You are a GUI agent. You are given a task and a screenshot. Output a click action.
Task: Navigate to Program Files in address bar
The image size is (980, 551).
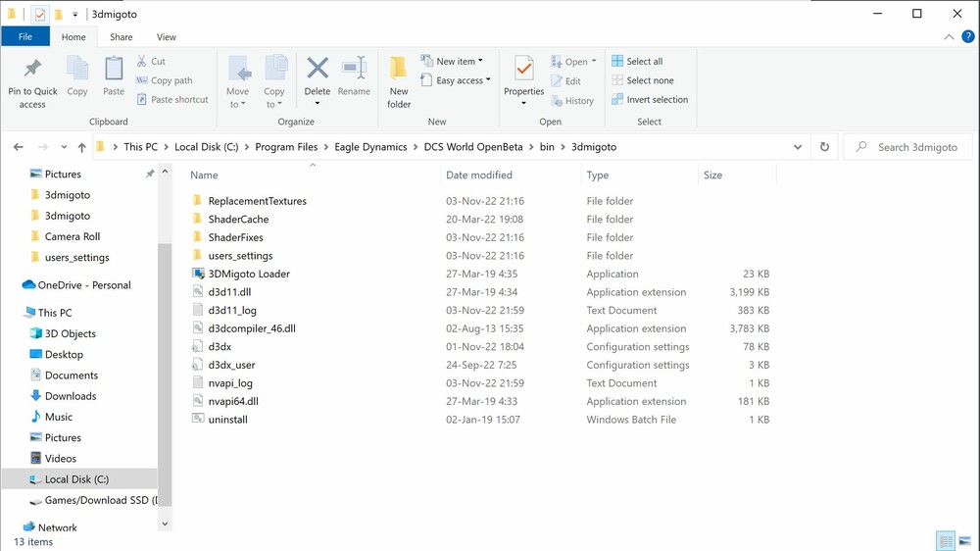[x=286, y=147]
